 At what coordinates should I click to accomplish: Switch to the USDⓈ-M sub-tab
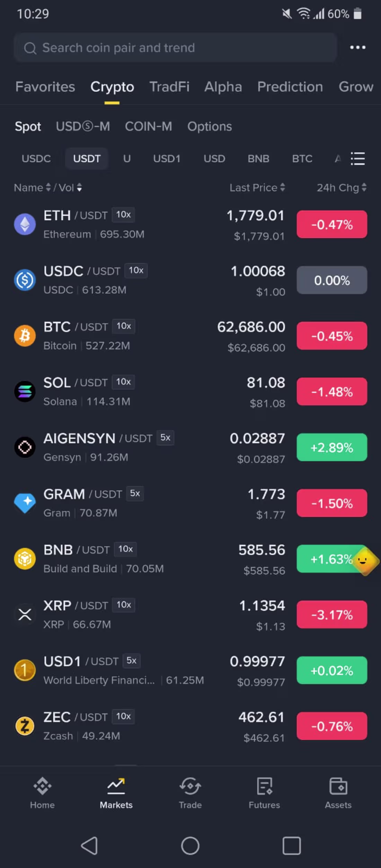pos(83,126)
